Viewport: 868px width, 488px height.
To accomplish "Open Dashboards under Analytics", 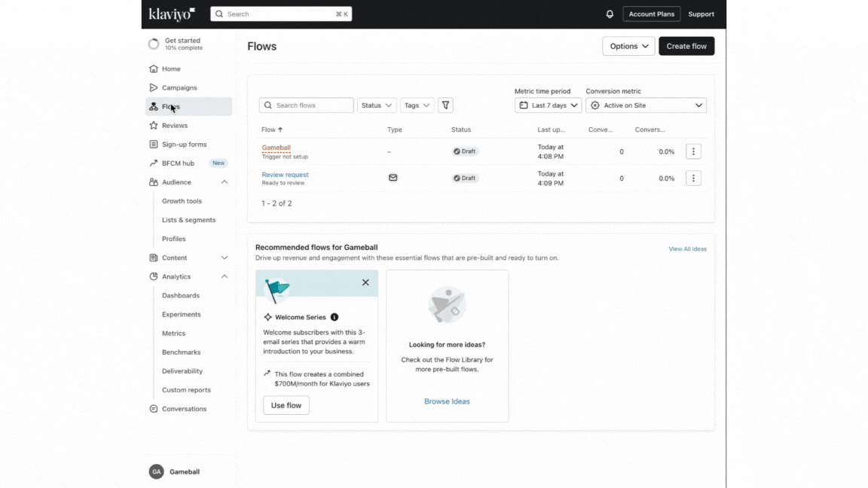I will click(x=181, y=295).
